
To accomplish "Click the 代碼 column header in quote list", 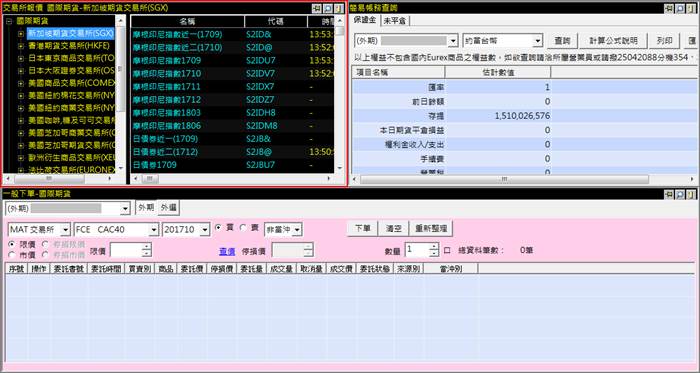I will 275,21.
